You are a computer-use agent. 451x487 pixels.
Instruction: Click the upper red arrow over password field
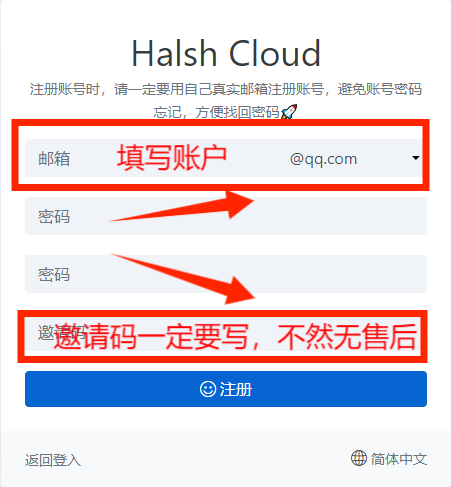[182, 206]
